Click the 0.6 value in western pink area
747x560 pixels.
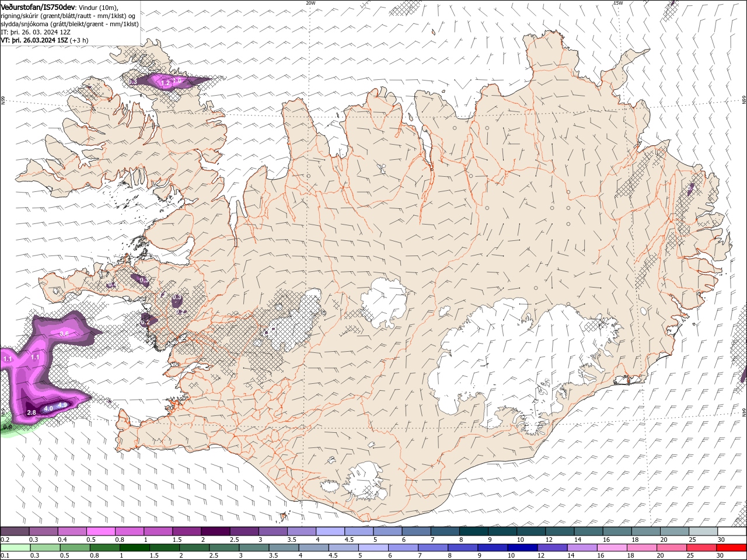point(64,334)
